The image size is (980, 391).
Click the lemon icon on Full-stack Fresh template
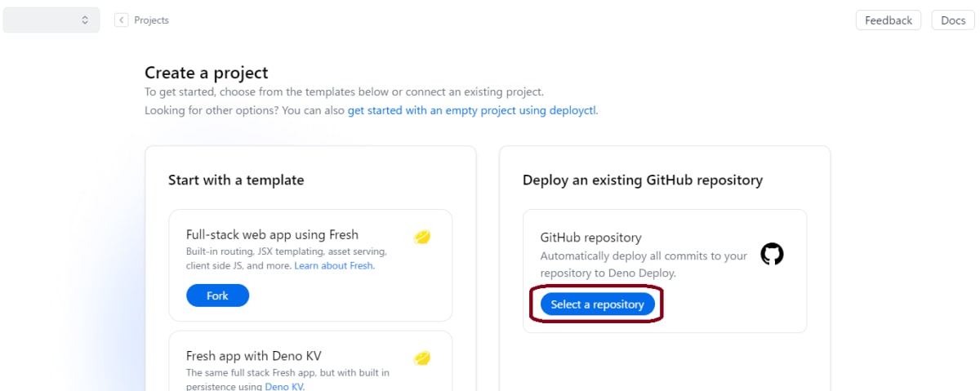coord(422,237)
